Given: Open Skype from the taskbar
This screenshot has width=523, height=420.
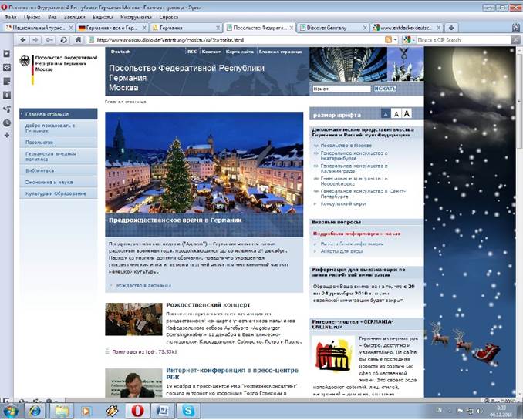Looking at the screenshot, I should [x=188, y=410].
